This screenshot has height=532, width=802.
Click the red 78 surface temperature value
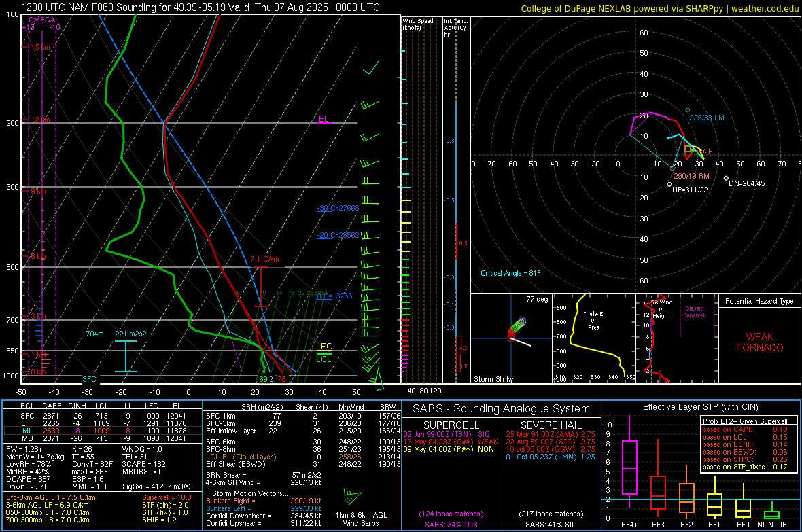tap(282, 379)
